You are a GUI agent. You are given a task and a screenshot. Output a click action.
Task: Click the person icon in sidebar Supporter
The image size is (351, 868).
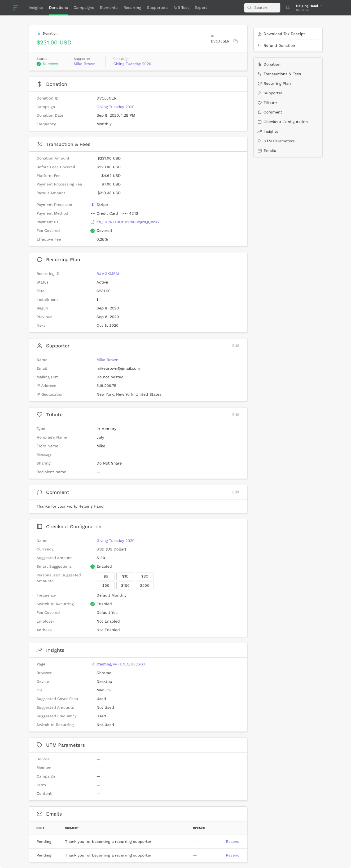[x=260, y=93]
